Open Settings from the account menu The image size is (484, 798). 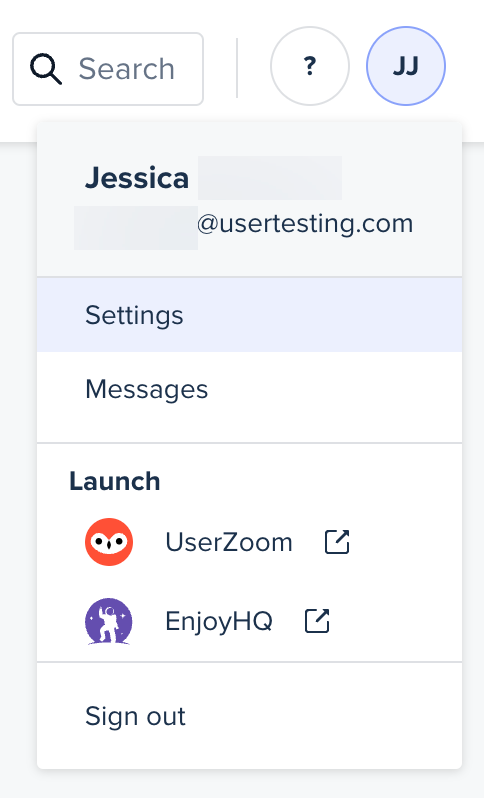[249, 315]
